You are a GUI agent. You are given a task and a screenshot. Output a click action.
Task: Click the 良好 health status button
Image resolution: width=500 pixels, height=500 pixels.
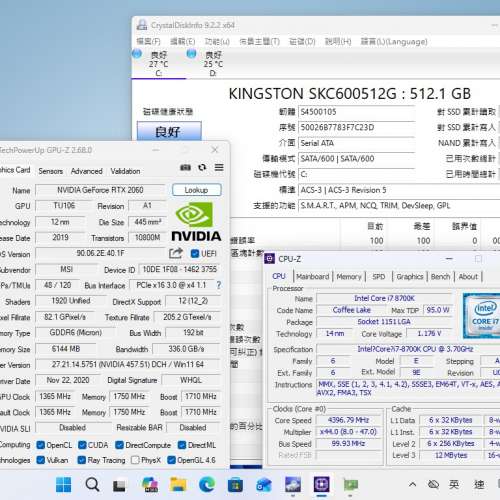(169, 131)
